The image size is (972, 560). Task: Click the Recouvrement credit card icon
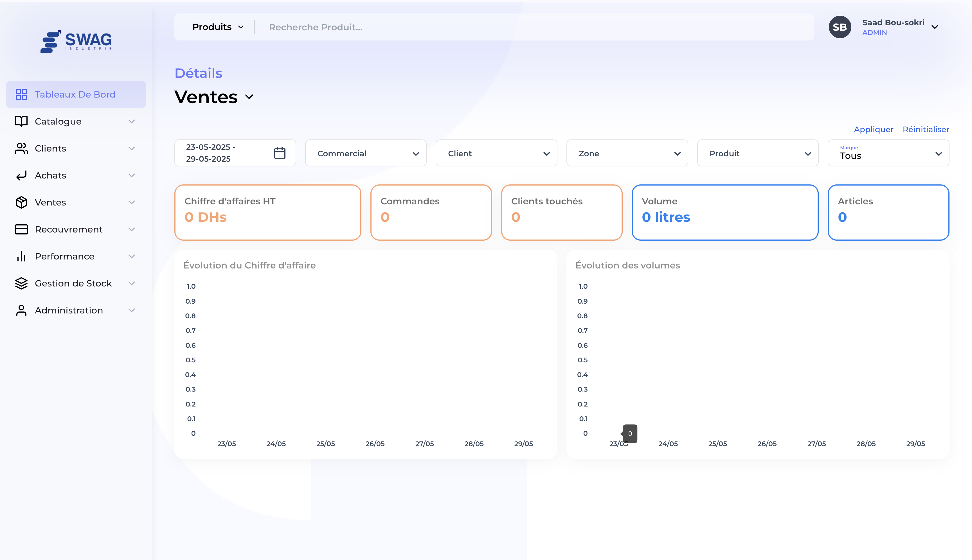21,229
